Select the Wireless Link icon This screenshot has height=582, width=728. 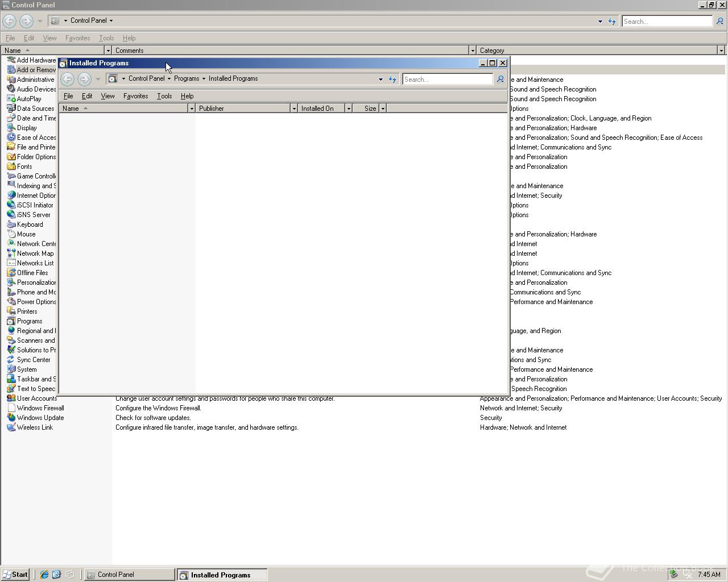coord(11,427)
